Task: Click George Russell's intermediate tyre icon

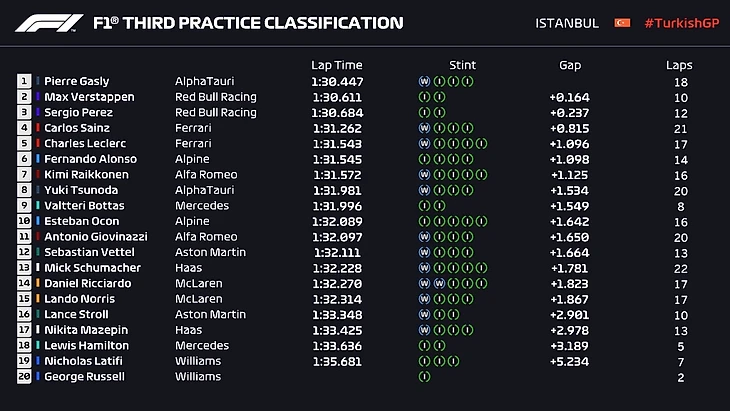Action: (425, 376)
